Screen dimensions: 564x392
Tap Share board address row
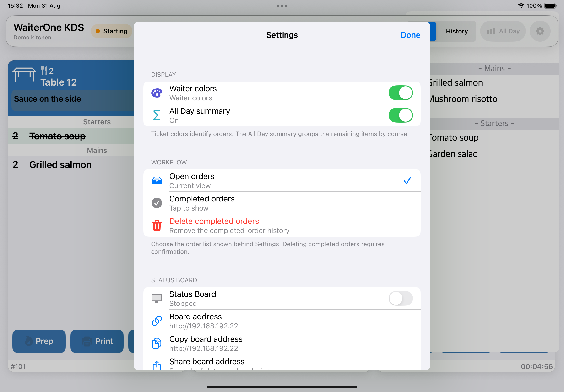tap(282, 363)
